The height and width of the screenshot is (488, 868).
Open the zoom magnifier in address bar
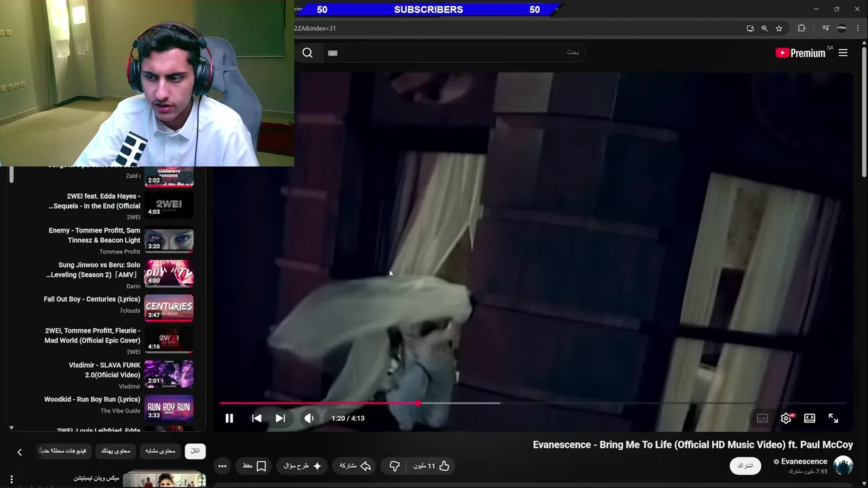click(x=764, y=28)
